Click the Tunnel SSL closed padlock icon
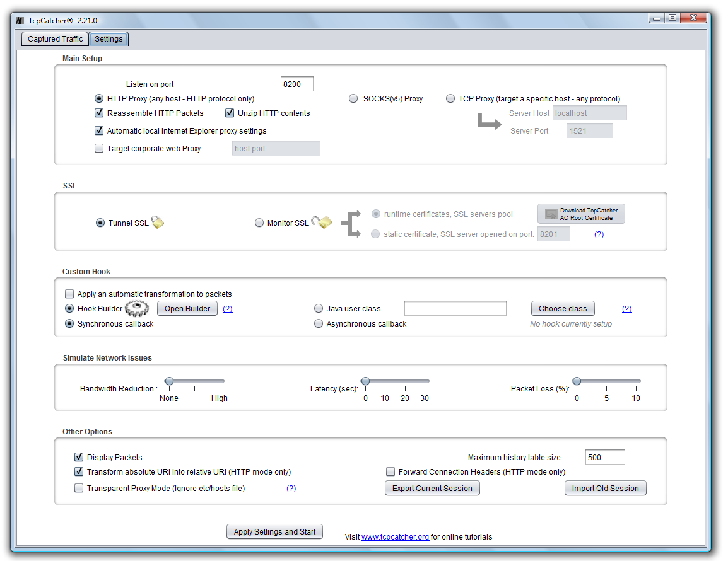The width and height of the screenshot is (728, 561). click(158, 222)
